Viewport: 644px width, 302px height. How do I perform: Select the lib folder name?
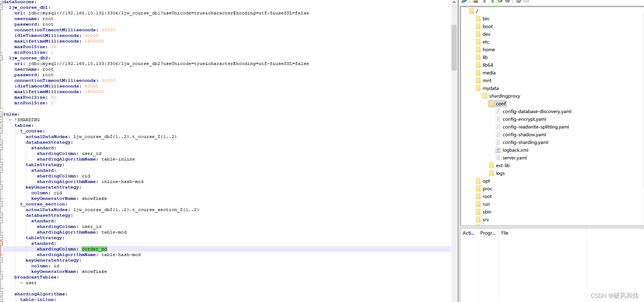pos(485,57)
